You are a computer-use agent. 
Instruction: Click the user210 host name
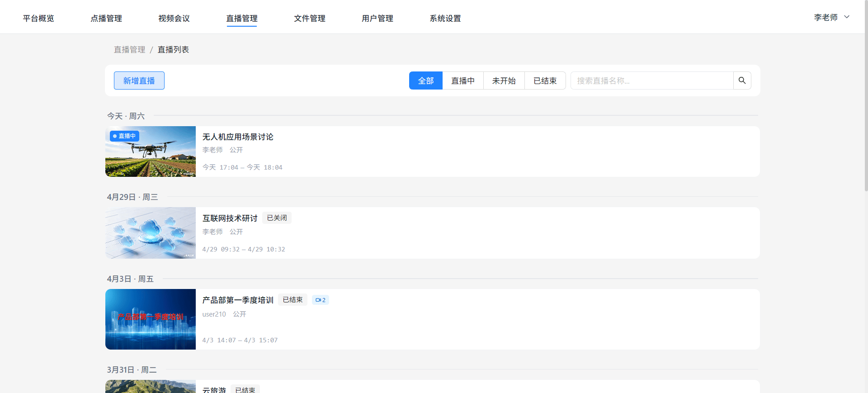click(214, 314)
